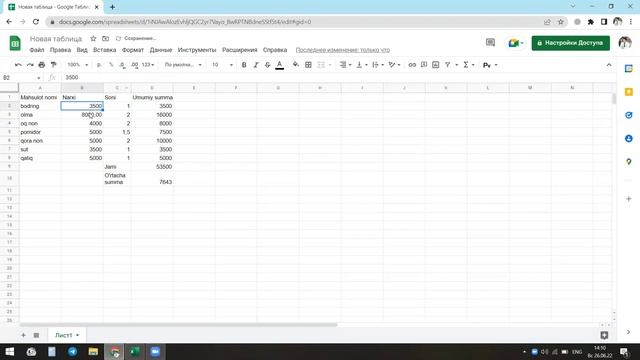Insert a link with the chain icon
The width and height of the screenshot is (640, 360).
(x=412, y=65)
